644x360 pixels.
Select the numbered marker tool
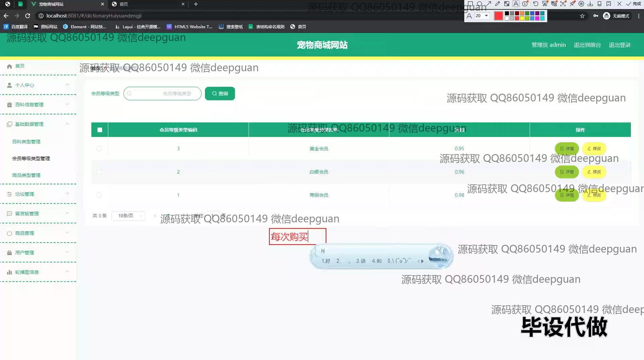click(x=525, y=4)
